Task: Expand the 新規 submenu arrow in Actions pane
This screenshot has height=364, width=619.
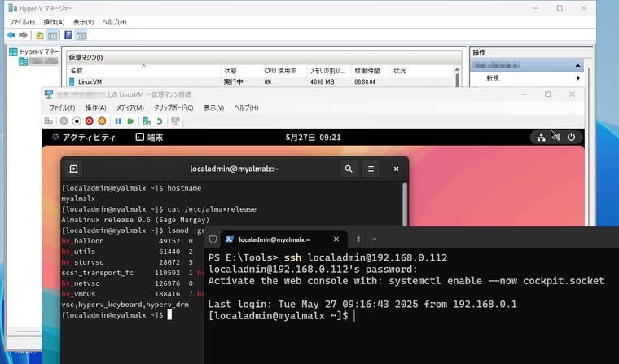Action: pos(578,78)
